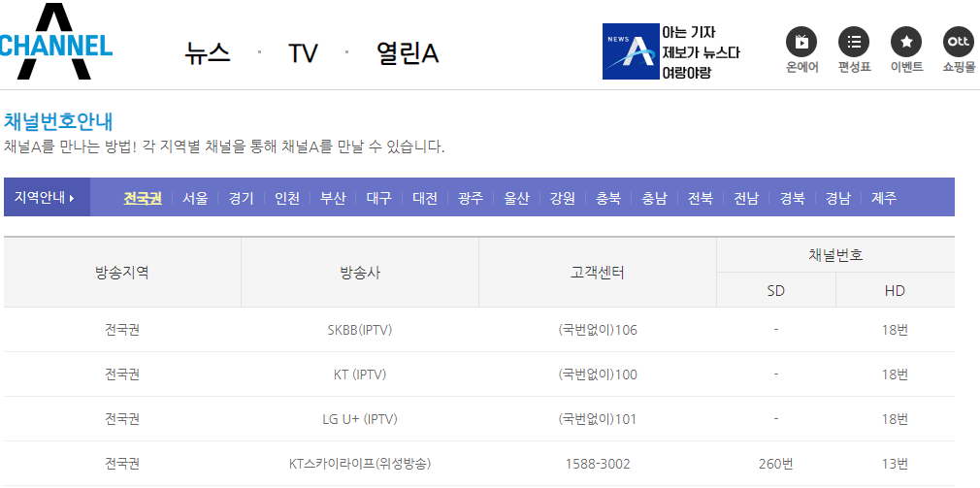
Task: Select the 제주 region tab
Action: point(884,198)
